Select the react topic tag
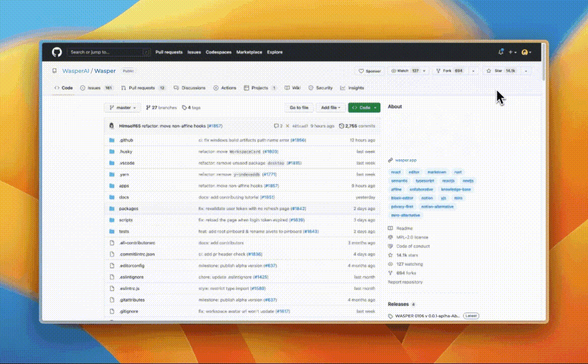Viewport: 588px width, 364px height. pos(396,172)
